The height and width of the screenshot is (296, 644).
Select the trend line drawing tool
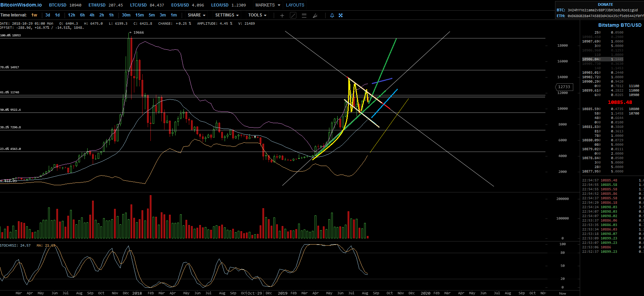293,15
